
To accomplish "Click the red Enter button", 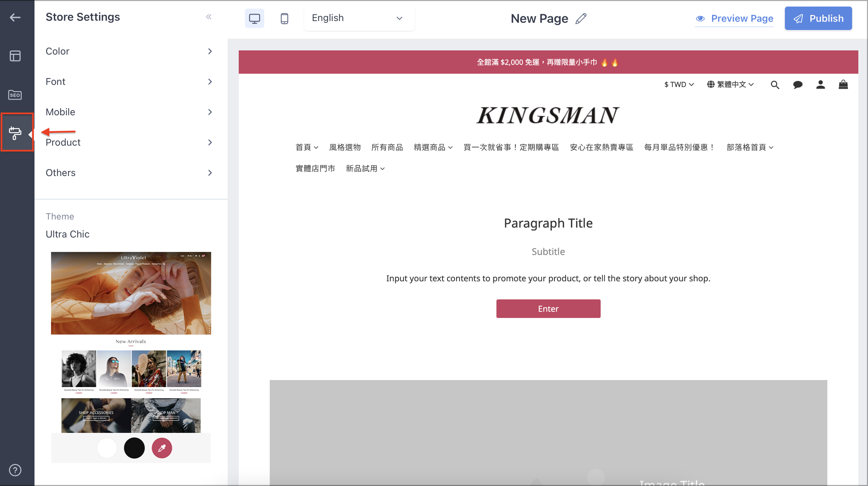I will tap(548, 309).
